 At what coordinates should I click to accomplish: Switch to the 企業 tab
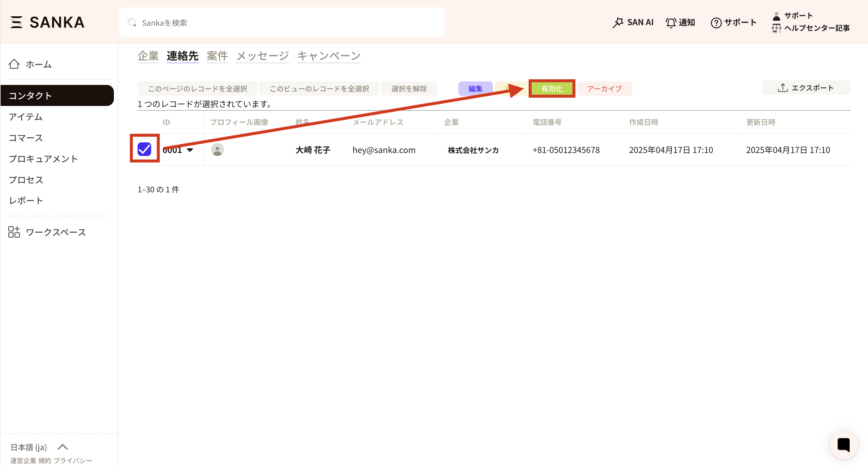(148, 56)
